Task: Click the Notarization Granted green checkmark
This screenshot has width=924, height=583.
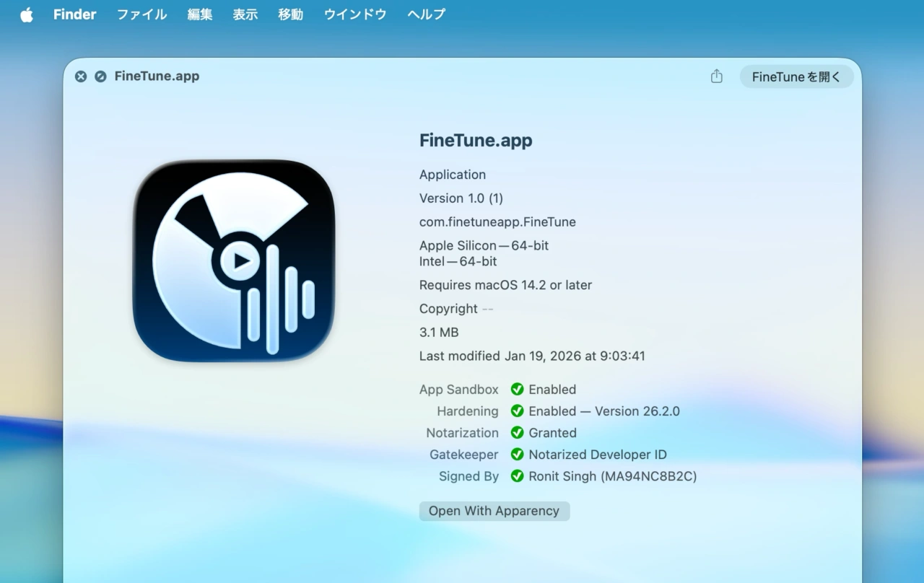Action: (517, 433)
